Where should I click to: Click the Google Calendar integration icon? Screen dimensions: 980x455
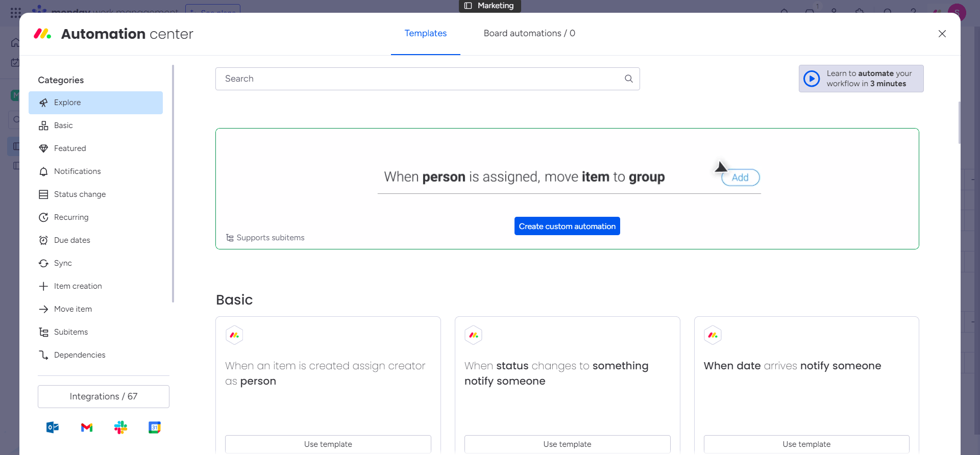pyautogui.click(x=155, y=427)
